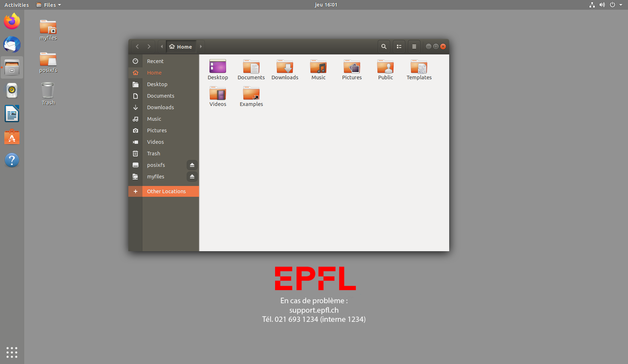Select Home in the sidebar

point(164,73)
